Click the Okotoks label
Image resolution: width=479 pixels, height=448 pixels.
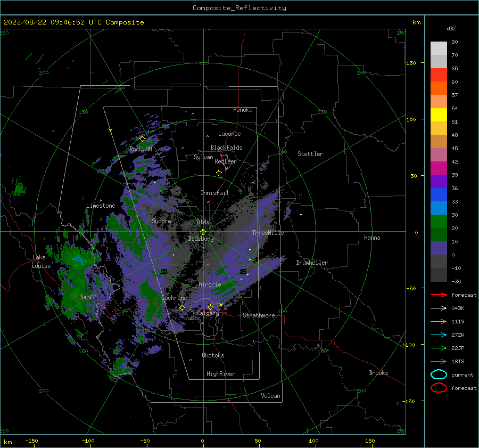(x=213, y=355)
